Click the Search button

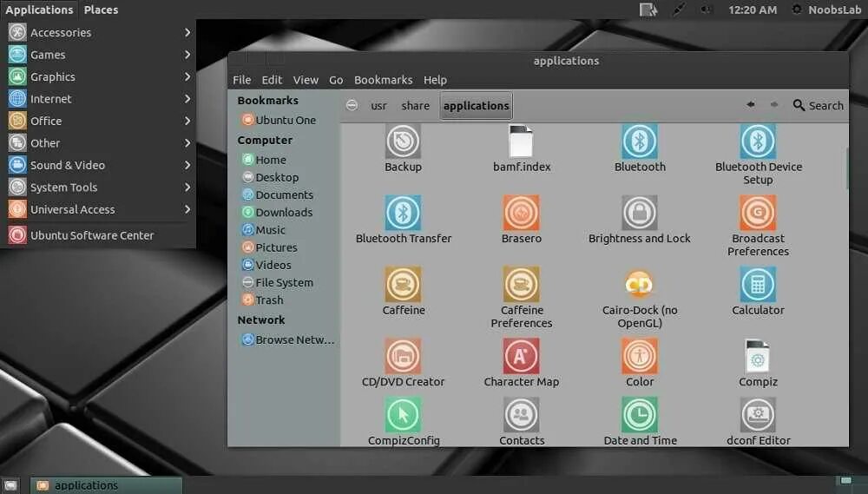(819, 105)
